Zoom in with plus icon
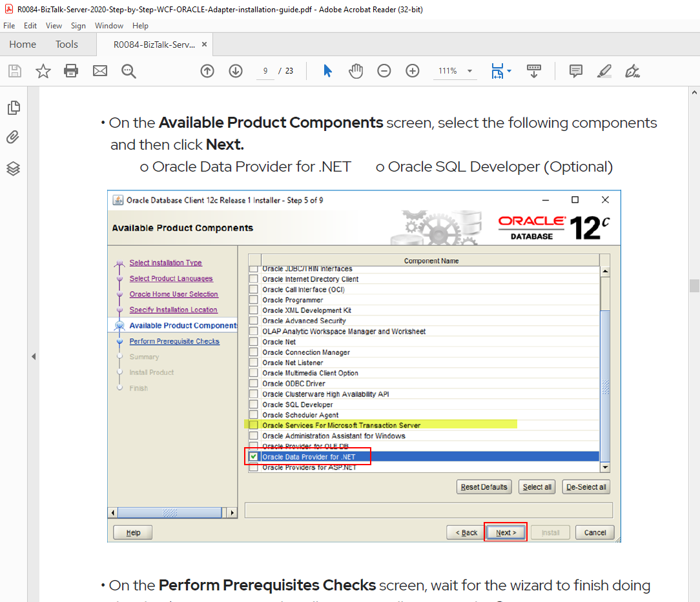This screenshot has height=602, width=700. (413, 71)
